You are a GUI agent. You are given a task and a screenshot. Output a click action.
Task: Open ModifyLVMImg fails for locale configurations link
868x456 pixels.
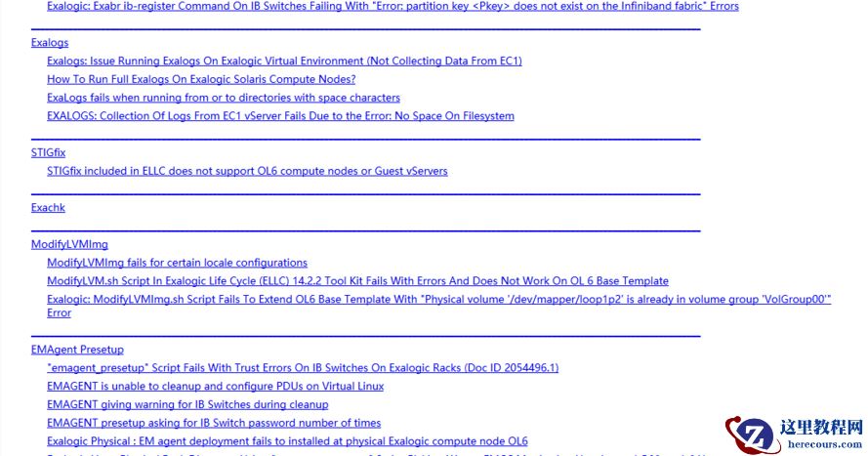(x=177, y=263)
